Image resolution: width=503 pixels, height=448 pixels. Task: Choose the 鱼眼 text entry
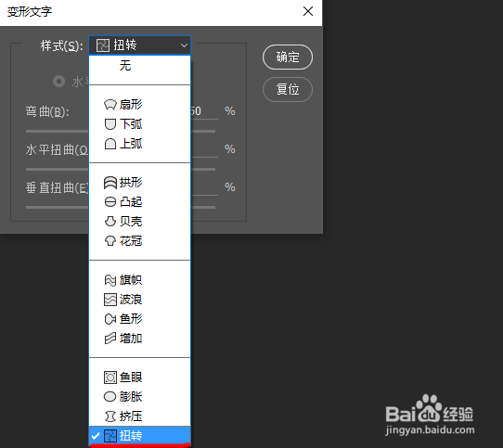(131, 378)
